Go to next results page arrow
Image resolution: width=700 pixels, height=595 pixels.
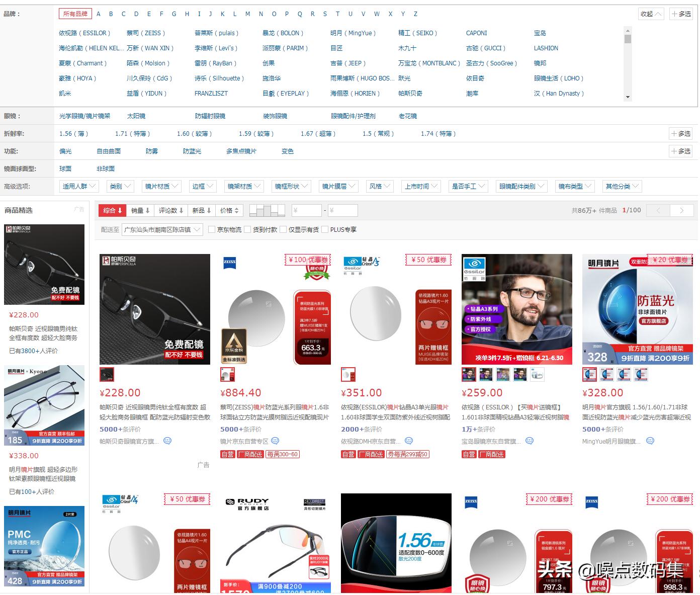682,211
